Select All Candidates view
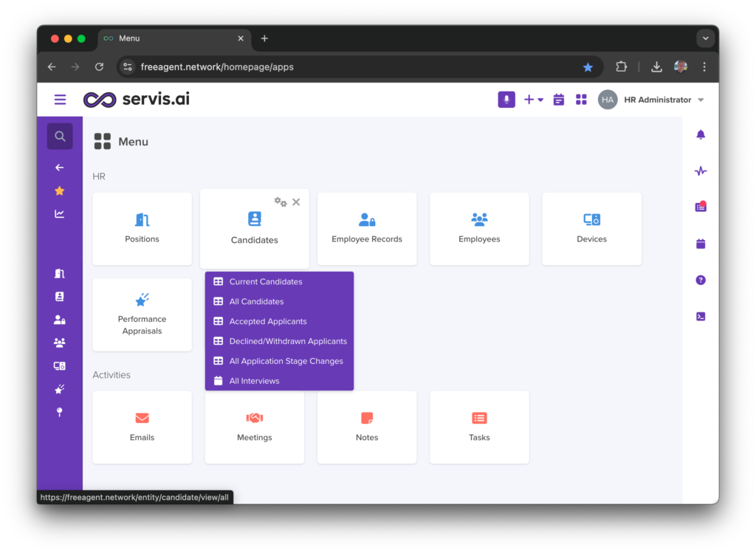The image size is (756, 553). pyautogui.click(x=279, y=301)
